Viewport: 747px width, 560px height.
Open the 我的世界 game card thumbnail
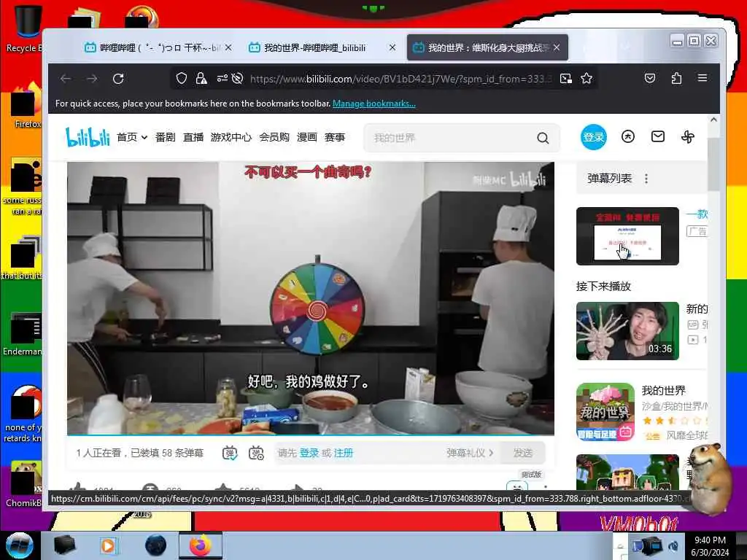point(605,412)
